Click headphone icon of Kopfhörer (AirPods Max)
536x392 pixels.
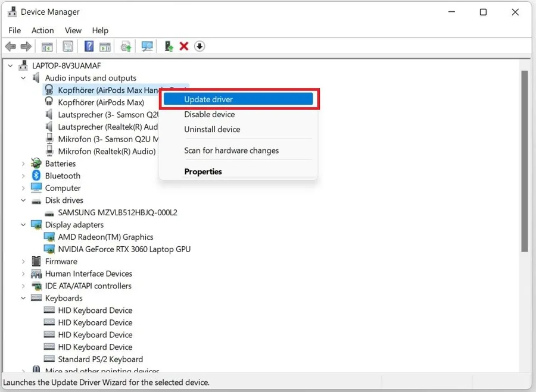[x=49, y=102]
